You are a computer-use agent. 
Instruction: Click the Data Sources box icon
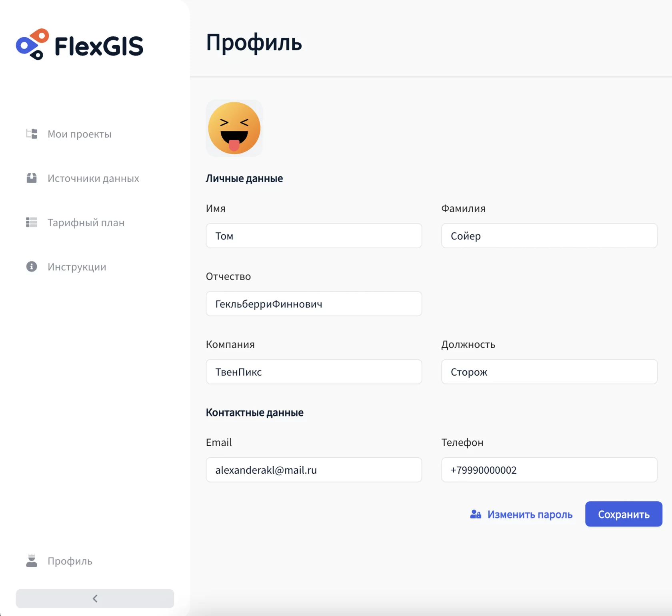[x=32, y=178]
